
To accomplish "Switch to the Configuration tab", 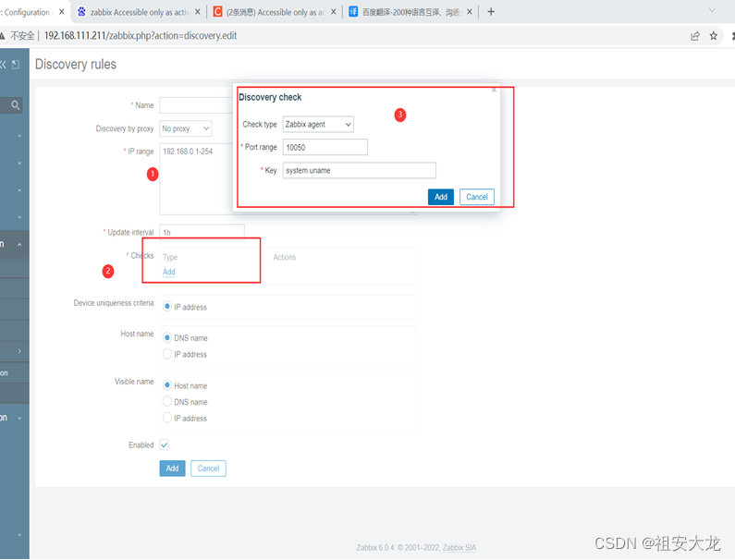I will click(x=26, y=12).
